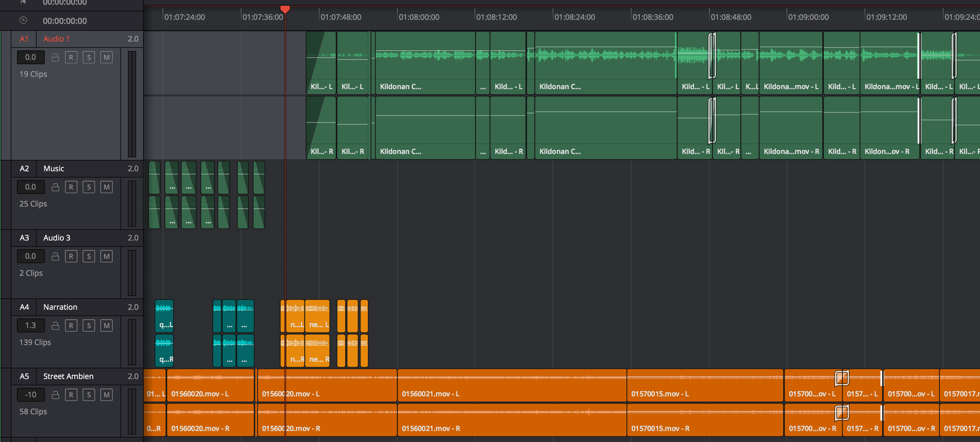This screenshot has height=442, width=980.
Task: Toggle the lock icon on Audio 3 track
Action: click(x=55, y=257)
